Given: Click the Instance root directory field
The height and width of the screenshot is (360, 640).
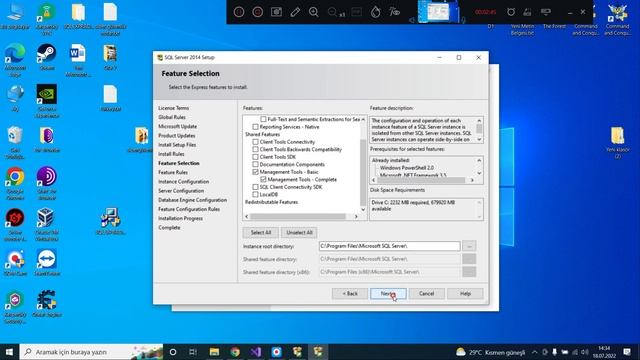Looking at the screenshot, I should point(389,246).
